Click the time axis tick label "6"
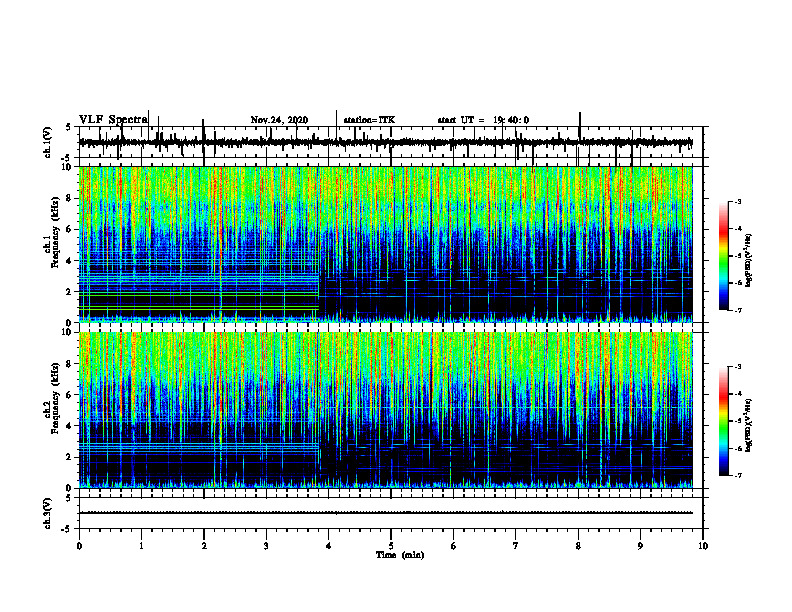The width and height of the screenshot is (792, 612). pyautogui.click(x=454, y=546)
